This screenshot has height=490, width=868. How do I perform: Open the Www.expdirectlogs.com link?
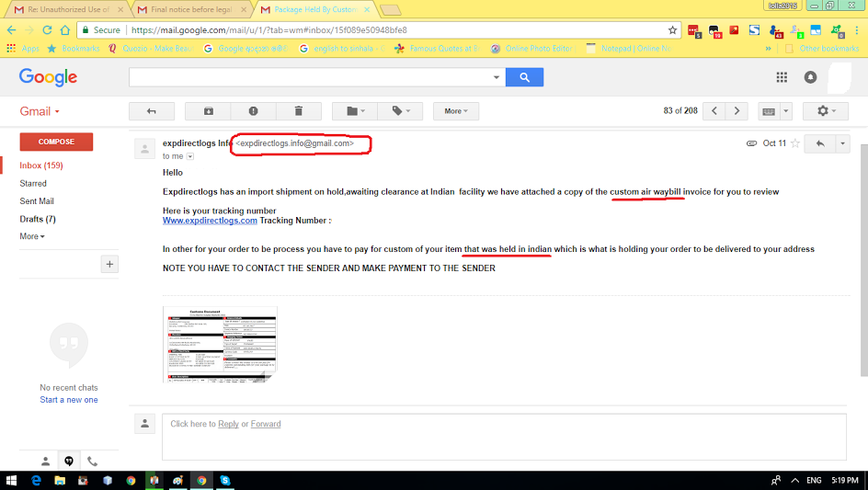click(x=210, y=221)
